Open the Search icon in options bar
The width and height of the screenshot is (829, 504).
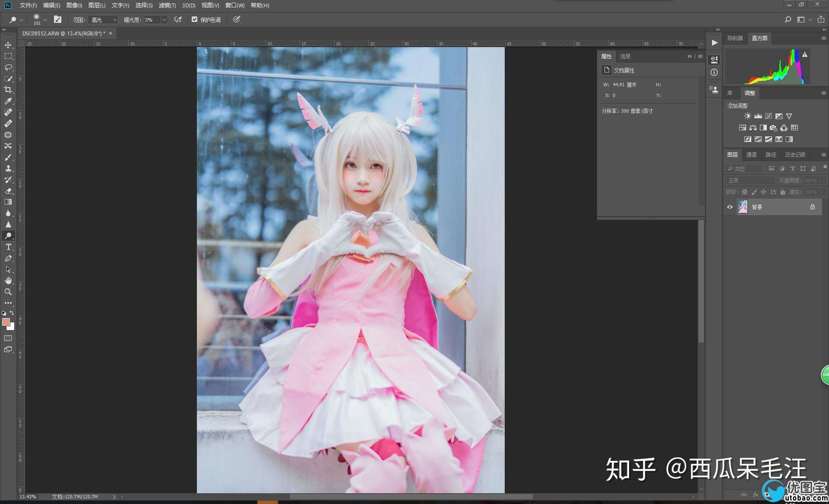pos(788,19)
